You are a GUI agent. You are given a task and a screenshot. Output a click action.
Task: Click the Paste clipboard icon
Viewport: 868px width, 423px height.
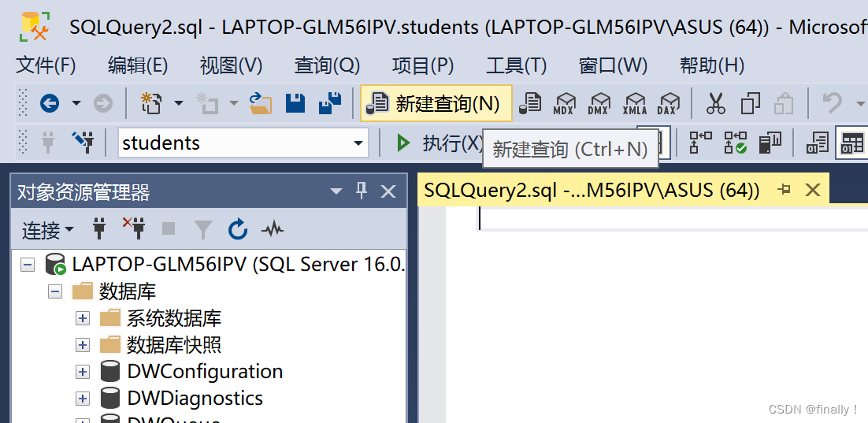click(x=785, y=103)
